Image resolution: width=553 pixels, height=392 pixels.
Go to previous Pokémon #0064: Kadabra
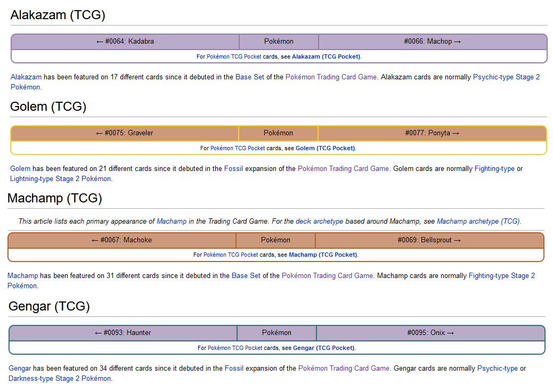(125, 42)
